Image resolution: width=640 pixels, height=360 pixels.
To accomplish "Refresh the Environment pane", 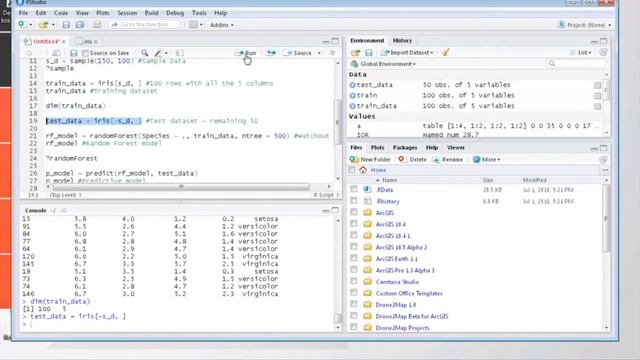I will (x=603, y=52).
